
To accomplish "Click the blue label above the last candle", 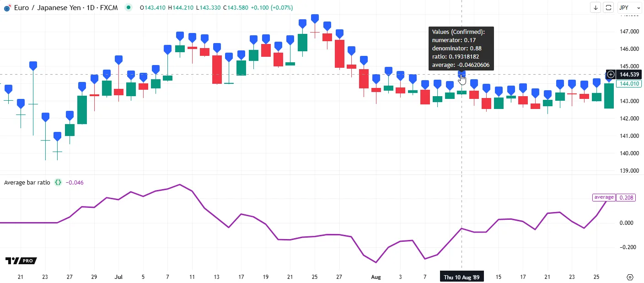I will click(609, 77).
